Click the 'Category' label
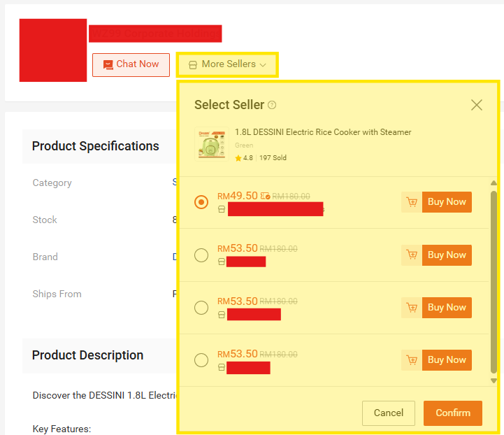This screenshot has height=435, width=504. pyautogui.click(x=52, y=183)
